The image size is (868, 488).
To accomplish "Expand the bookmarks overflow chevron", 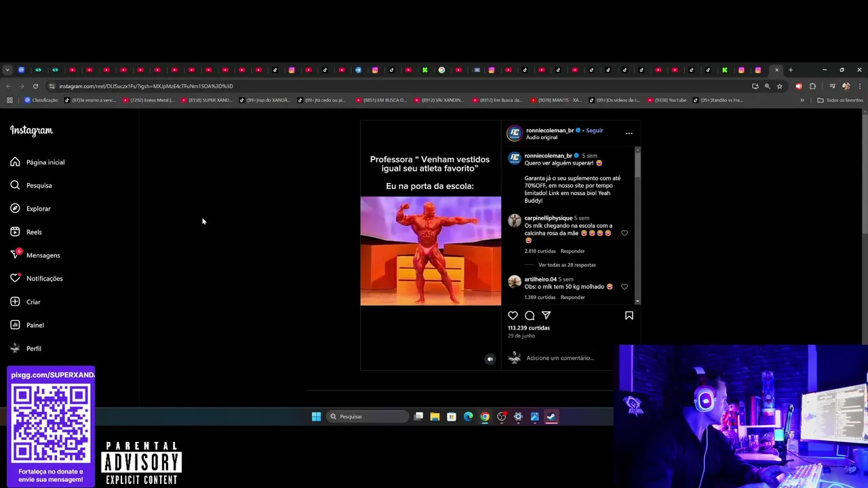I will [802, 100].
